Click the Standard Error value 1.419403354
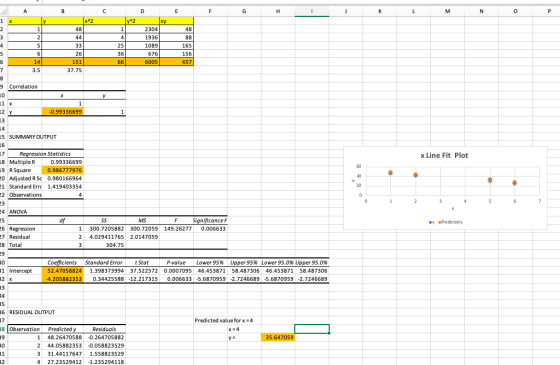560x365 pixels. coord(63,186)
